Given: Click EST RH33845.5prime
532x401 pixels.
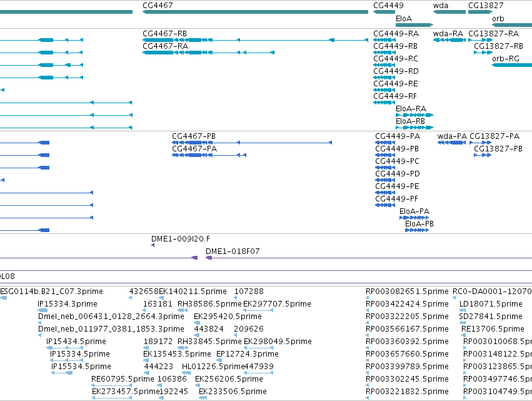Looking at the screenshot, I should 183,348.
